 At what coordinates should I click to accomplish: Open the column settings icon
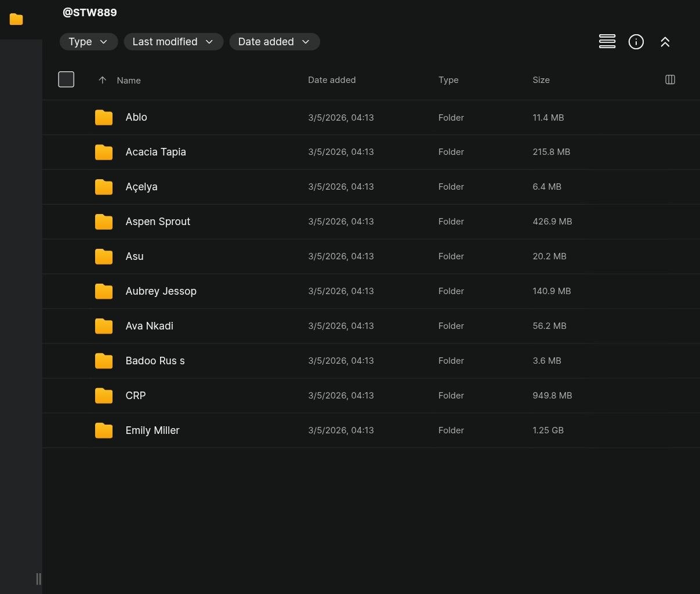click(670, 79)
